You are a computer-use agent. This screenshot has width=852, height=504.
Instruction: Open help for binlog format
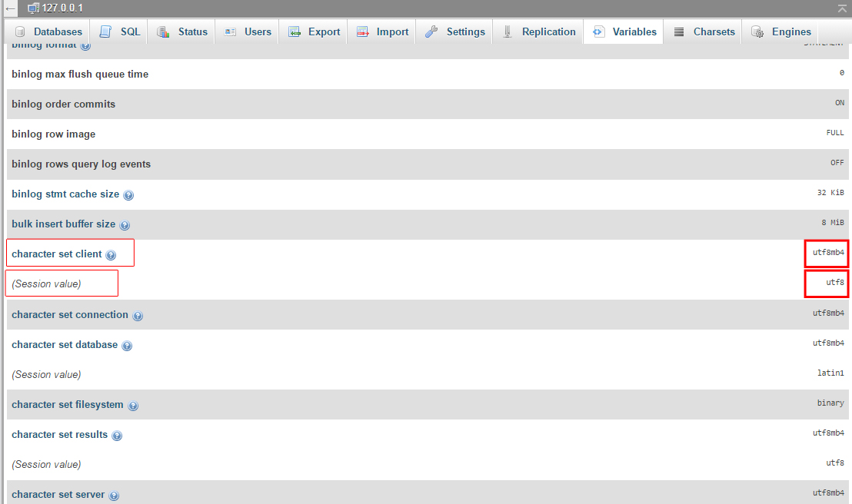pos(85,45)
